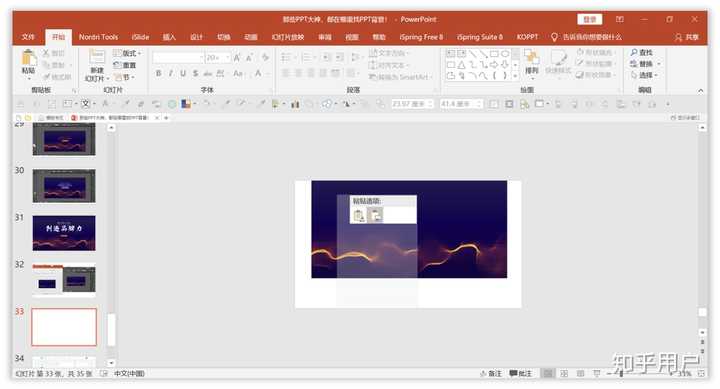The width and height of the screenshot is (720, 389).
Task: Click the Find (查找) button
Action: [641, 52]
